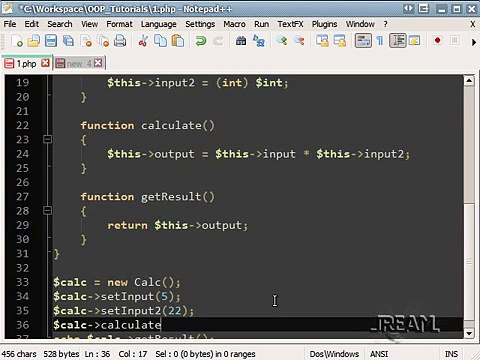Viewport: 480px width, 360px height.
Task: Open the Edit menu
Action: pos(32,24)
